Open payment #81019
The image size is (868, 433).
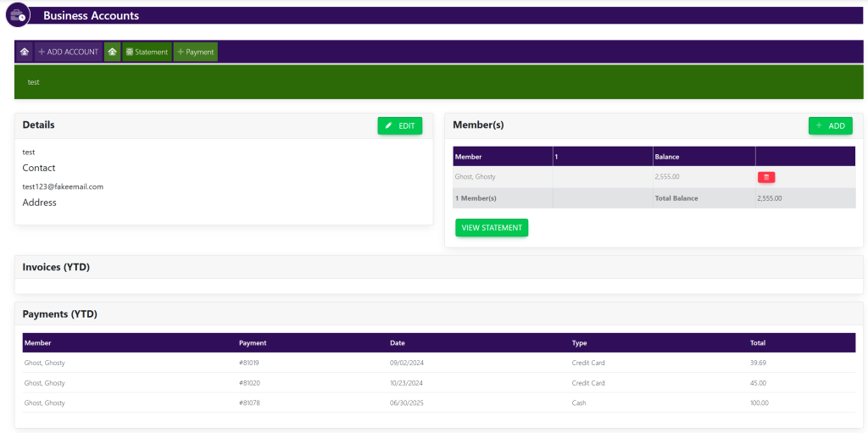249,363
